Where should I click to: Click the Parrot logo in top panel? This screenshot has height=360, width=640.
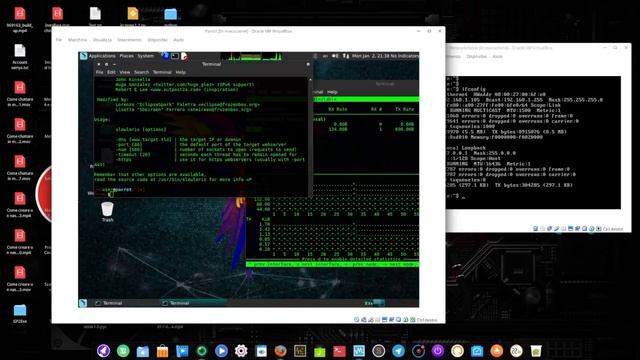tap(84, 56)
